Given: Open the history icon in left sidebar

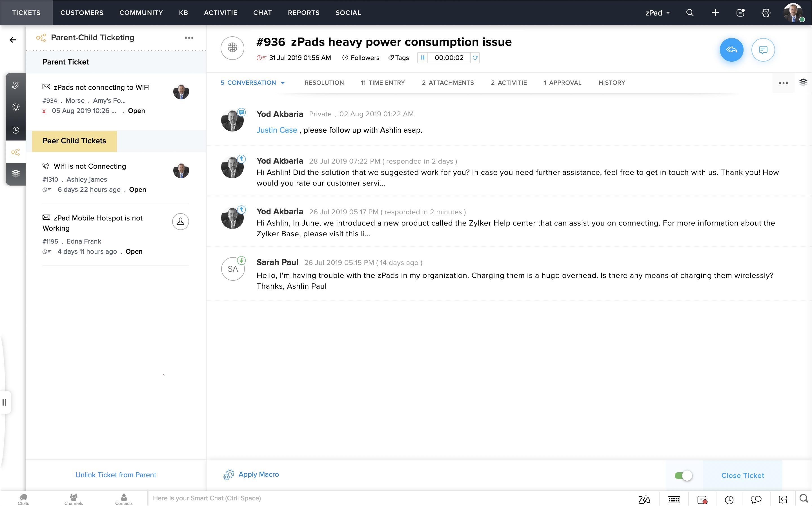Looking at the screenshot, I should click(x=16, y=130).
